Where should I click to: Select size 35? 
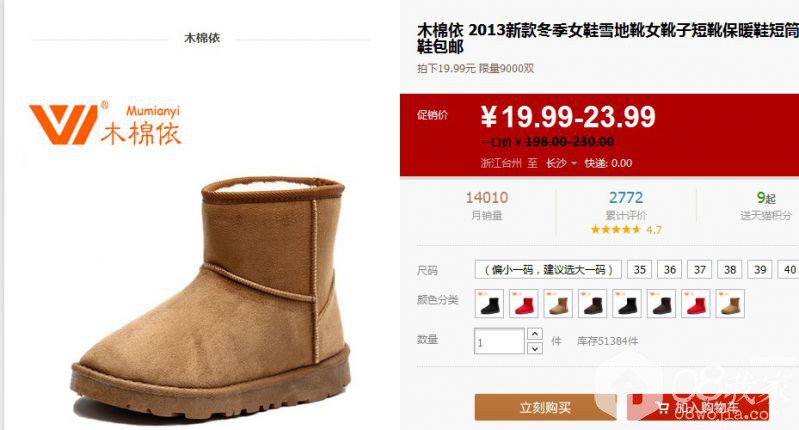tap(640, 270)
